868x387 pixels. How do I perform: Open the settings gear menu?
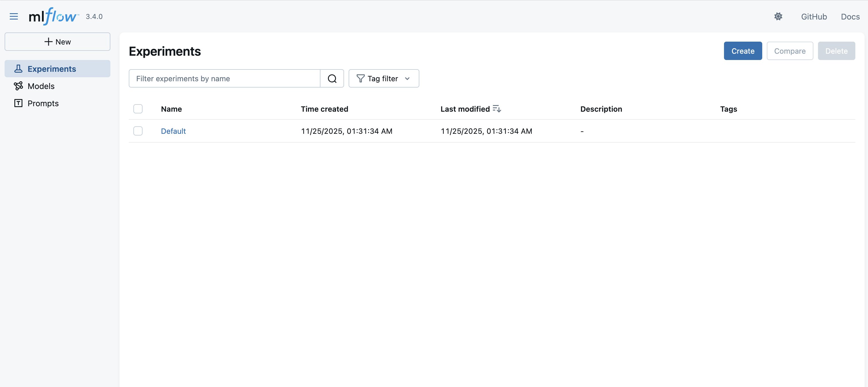tap(778, 16)
